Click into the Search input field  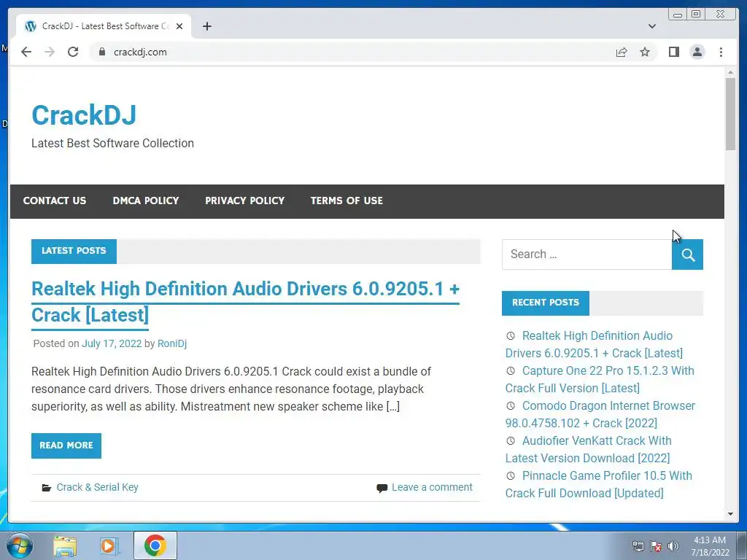587,254
